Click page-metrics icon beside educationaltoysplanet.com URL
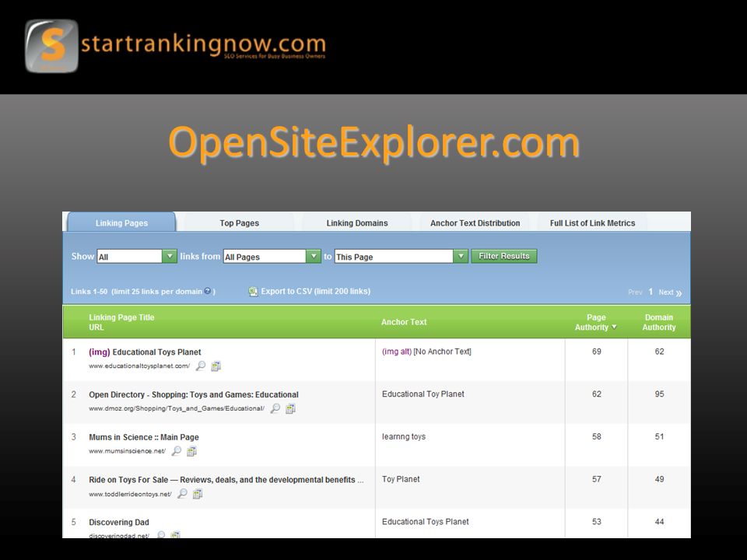The image size is (747, 560). click(x=216, y=366)
